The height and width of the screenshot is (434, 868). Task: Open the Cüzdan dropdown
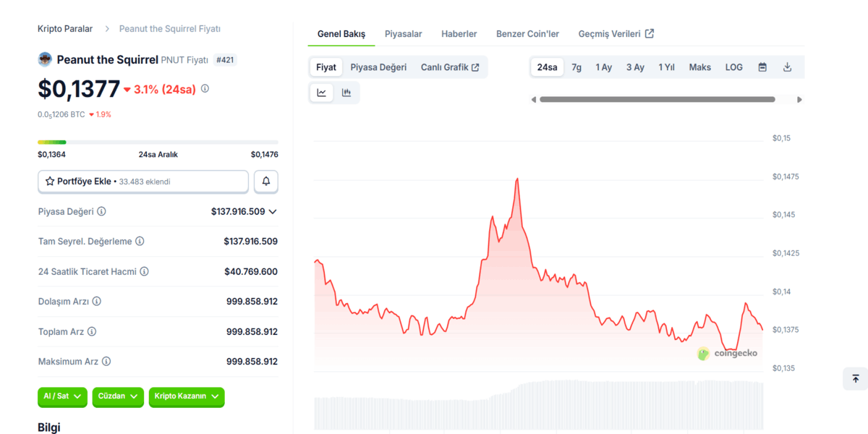tap(118, 396)
